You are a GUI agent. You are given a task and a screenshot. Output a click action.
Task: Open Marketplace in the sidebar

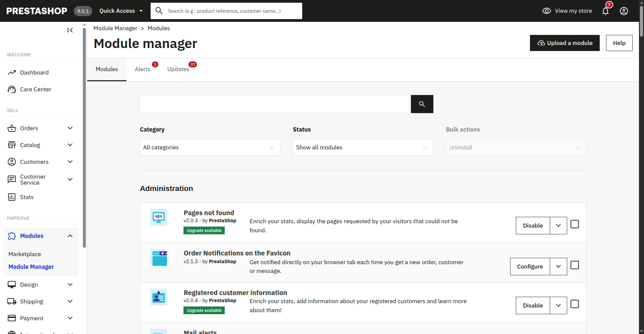pos(25,254)
